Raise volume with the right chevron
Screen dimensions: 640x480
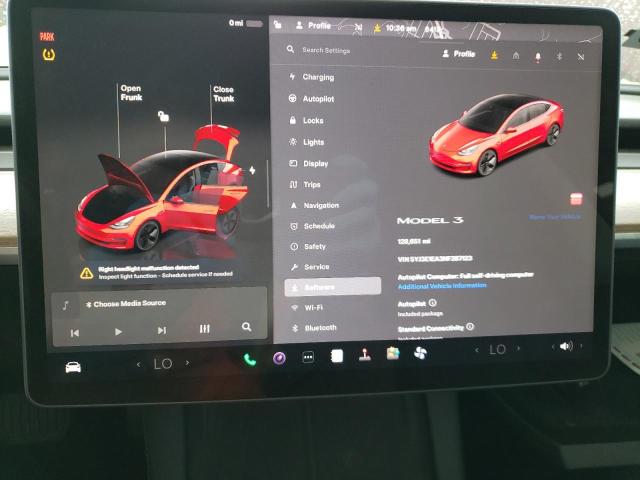tap(581, 346)
